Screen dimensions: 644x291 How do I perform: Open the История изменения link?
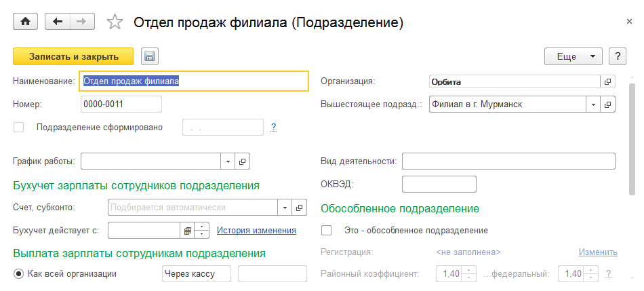coord(256,230)
